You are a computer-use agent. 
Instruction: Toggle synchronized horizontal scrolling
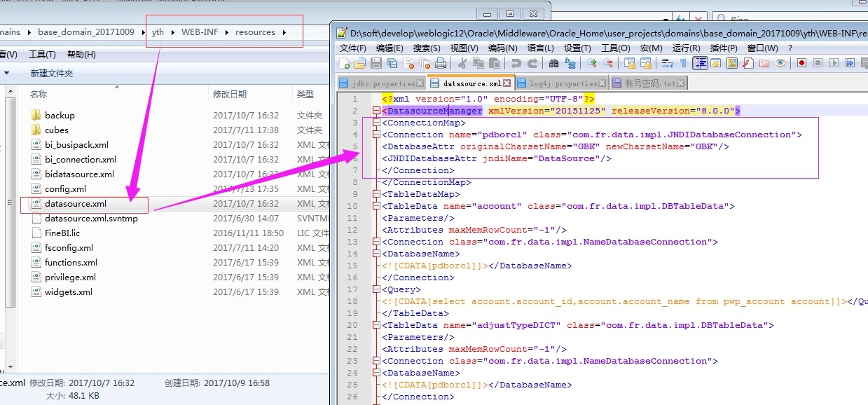[646, 63]
